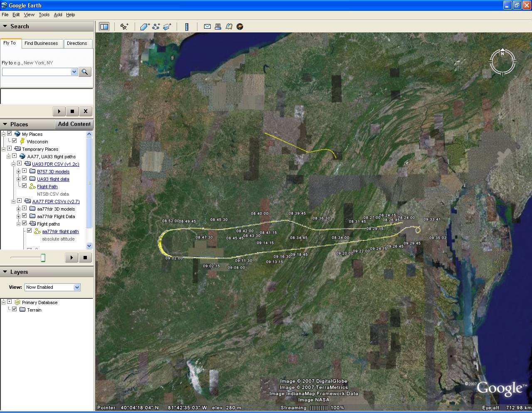The width and height of the screenshot is (532, 413).
Task: Clear search results with X button
Action: coord(86,111)
